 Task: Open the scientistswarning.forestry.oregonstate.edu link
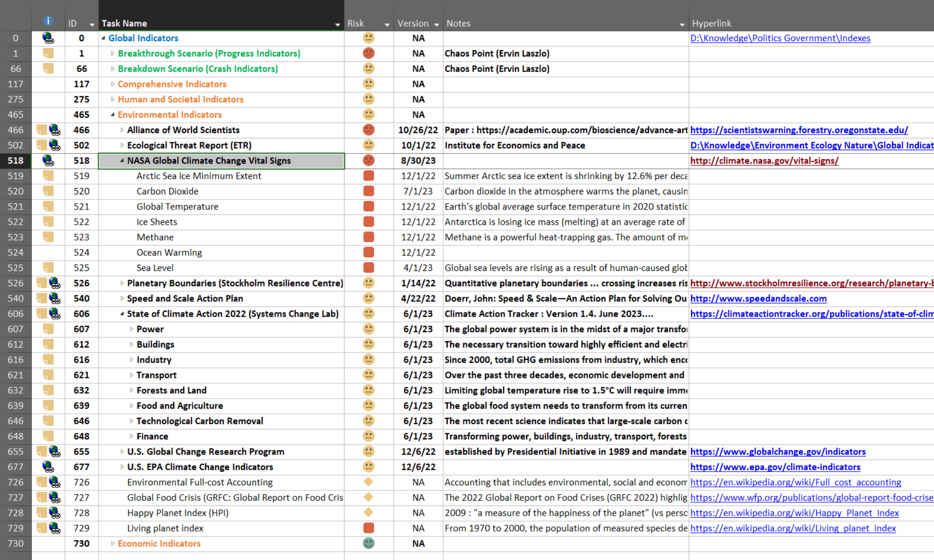799,130
